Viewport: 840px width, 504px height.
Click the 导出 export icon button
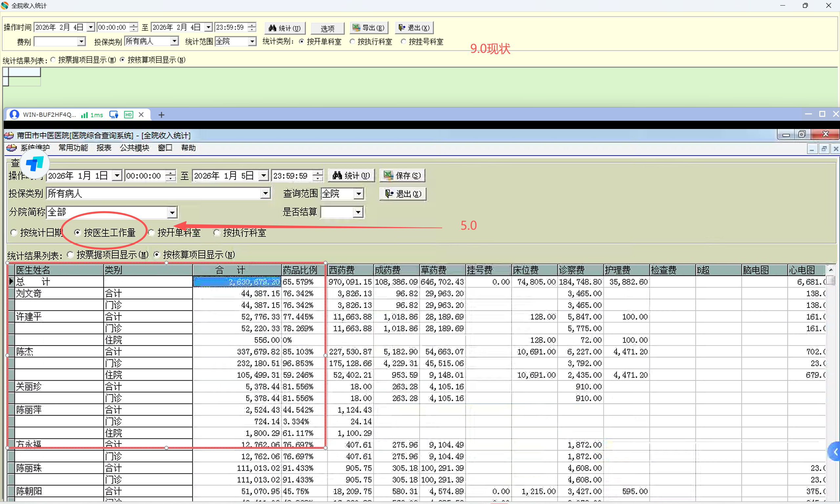tap(369, 28)
